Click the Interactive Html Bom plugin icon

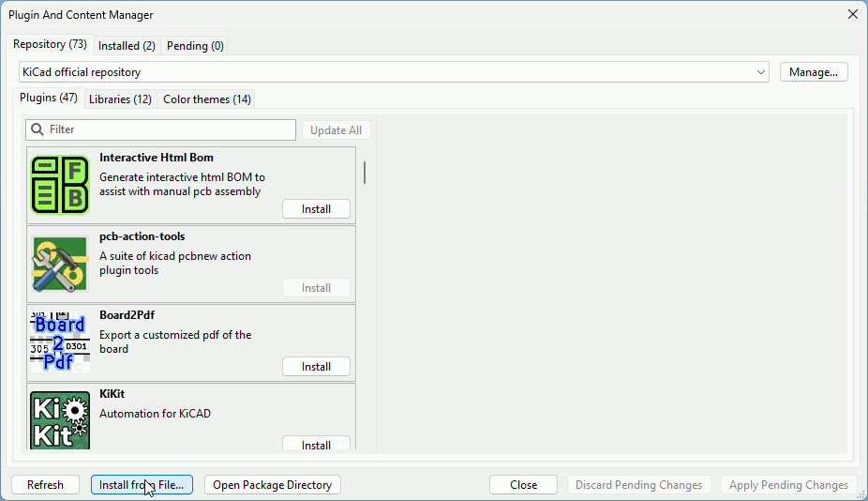pos(60,185)
